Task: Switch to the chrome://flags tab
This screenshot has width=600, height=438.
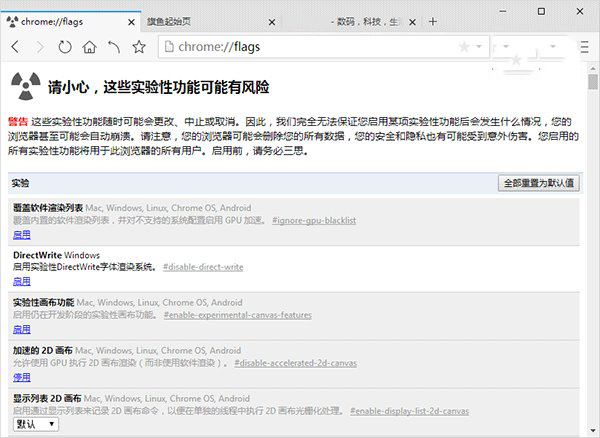Action: click(x=71, y=21)
